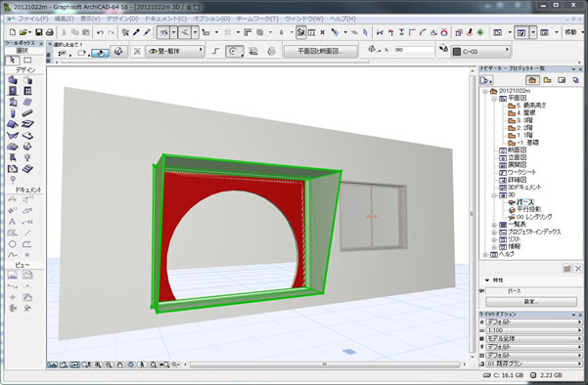The height and width of the screenshot is (385, 588).
Task: Select 立面図 in navigator tree
Action: click(x=518, y=157)
